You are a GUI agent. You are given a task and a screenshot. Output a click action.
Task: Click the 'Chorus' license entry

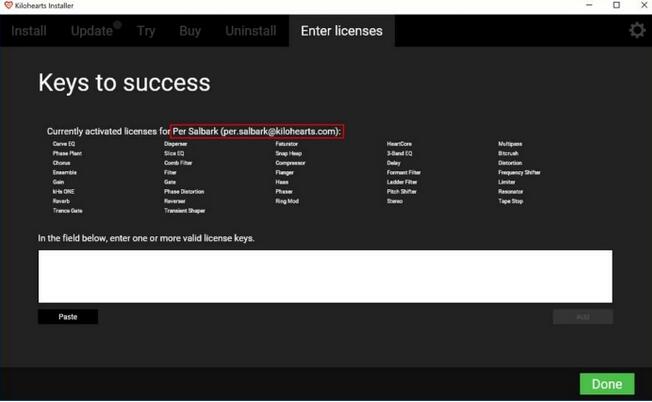point(62,163)
